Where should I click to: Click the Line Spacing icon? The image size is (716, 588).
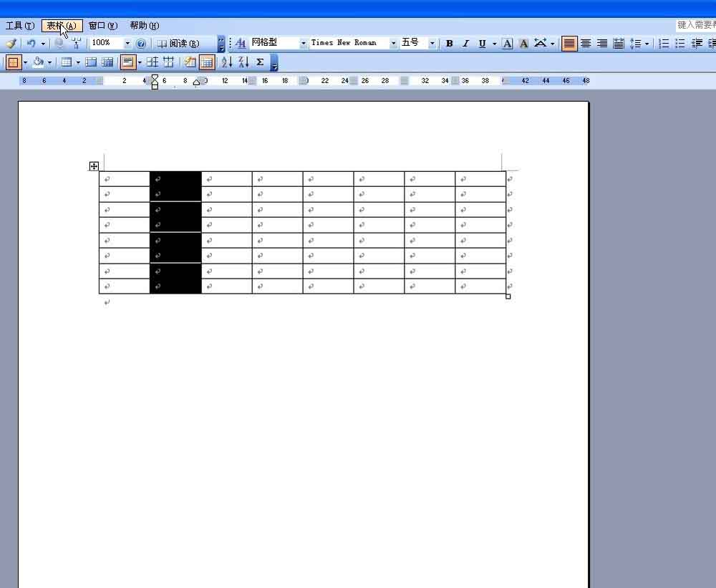[635, 44]
